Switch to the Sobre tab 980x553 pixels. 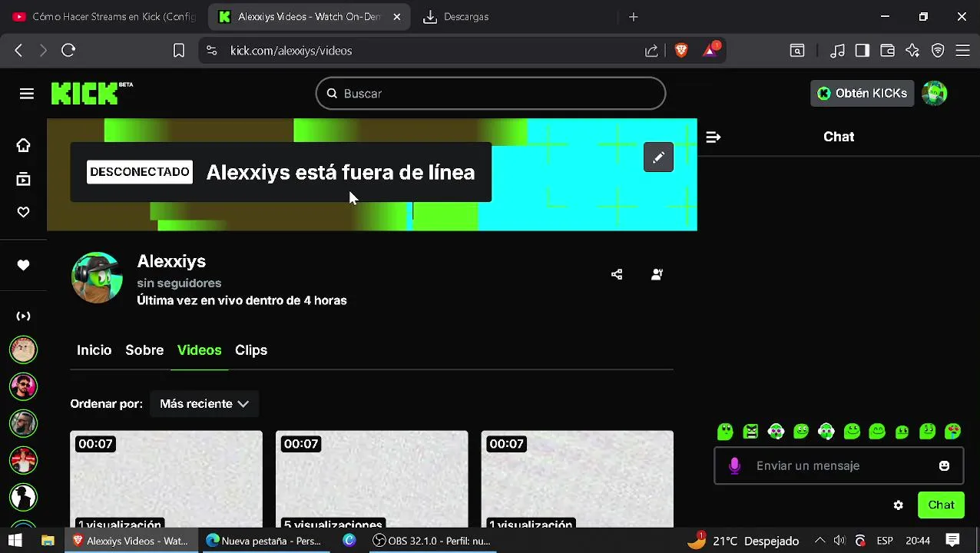[x=144, y=350]
